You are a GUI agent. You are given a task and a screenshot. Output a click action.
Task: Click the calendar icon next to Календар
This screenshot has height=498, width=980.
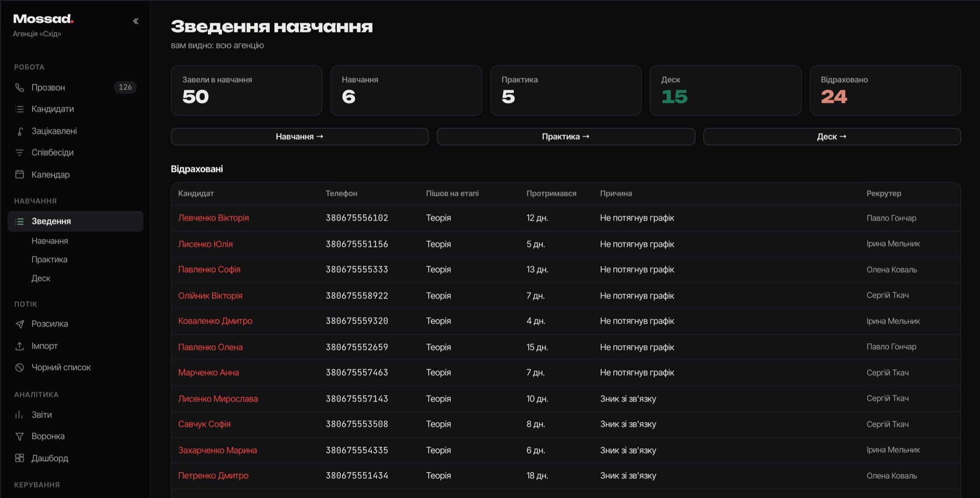pos(20,174)
